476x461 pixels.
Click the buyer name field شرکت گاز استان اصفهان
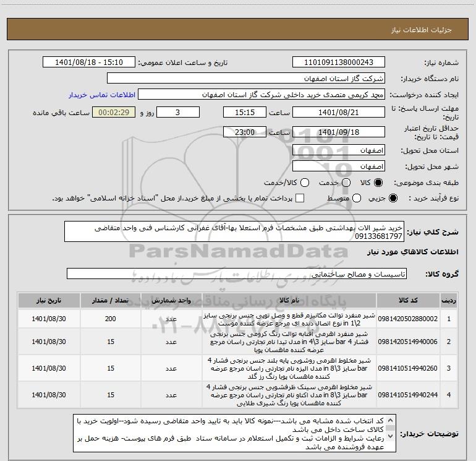tap(246, 79)
